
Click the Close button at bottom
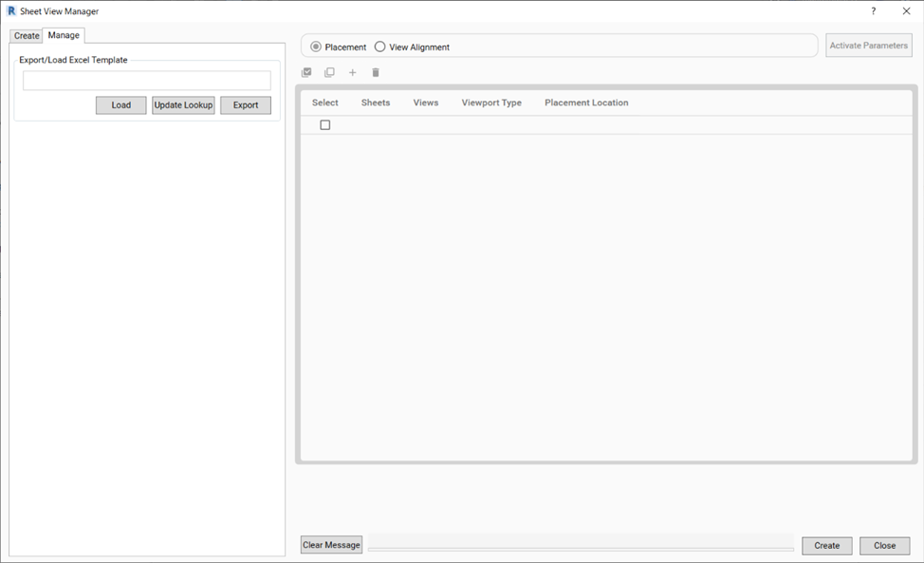884,545
